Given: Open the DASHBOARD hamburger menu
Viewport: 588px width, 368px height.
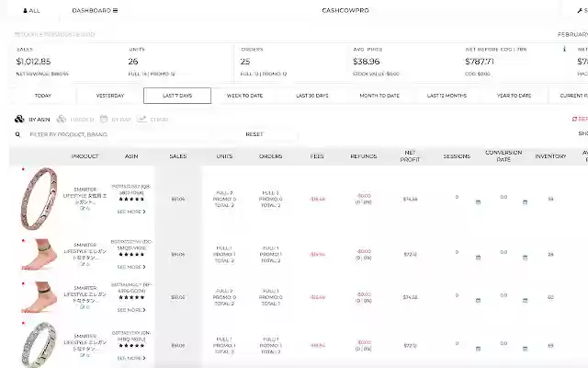Looking at the screenshot, I should pyautogui.click(x=95, y=10).
